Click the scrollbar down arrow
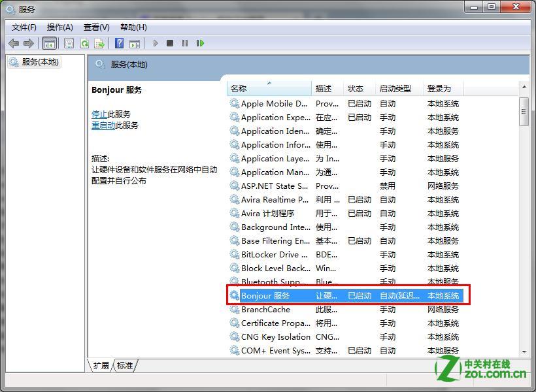Viewport: 536px width, 392px height. (x=524, y=351)
